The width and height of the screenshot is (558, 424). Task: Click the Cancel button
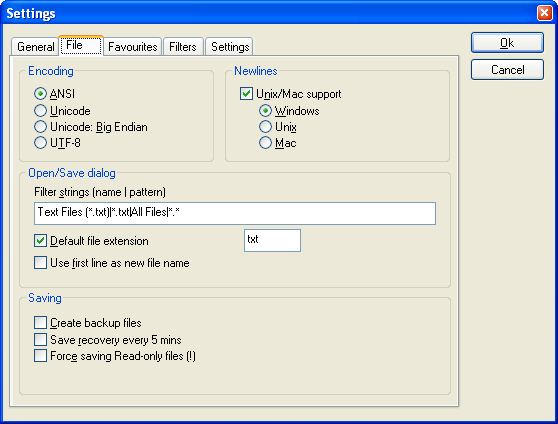(507, 70)
